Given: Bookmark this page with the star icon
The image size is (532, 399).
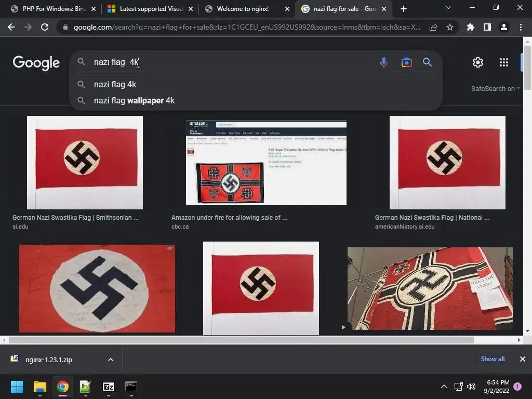Looking at the screenshot, I should click(450, 27).
